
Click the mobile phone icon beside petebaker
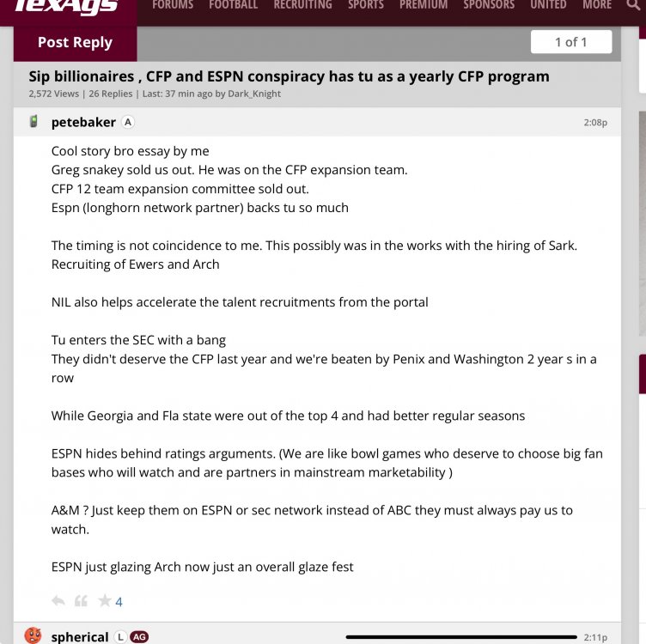34,122
